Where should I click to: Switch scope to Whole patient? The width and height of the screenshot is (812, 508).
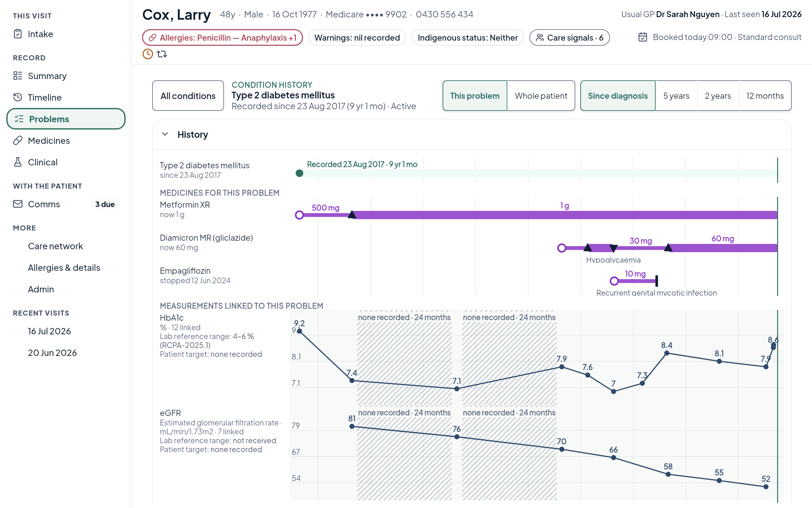541,96
